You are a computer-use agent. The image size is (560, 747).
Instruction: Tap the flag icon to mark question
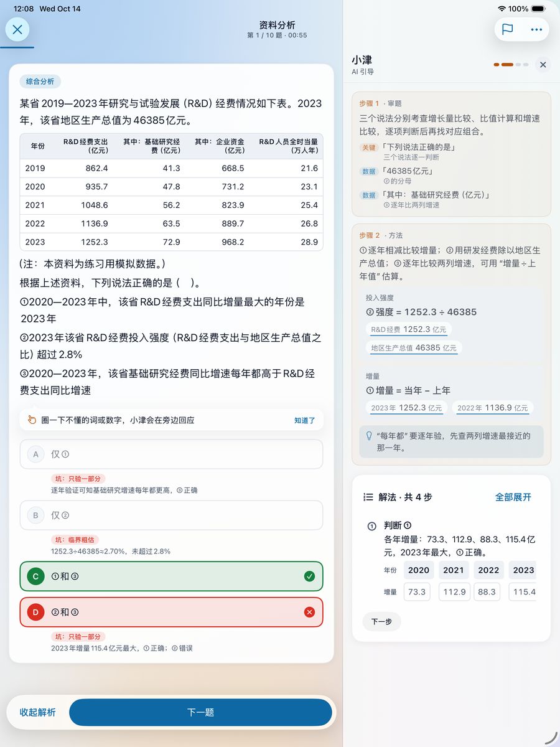pos(507,29)
